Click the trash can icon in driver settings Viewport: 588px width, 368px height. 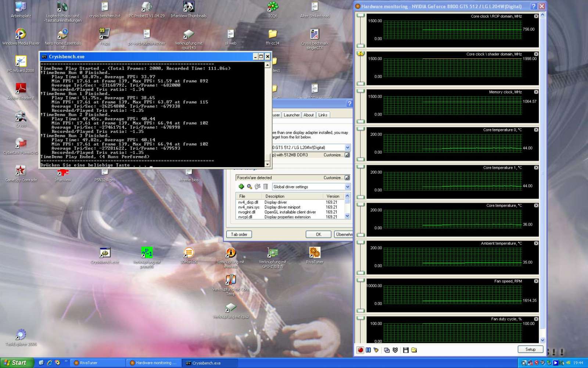pos(266,187)
